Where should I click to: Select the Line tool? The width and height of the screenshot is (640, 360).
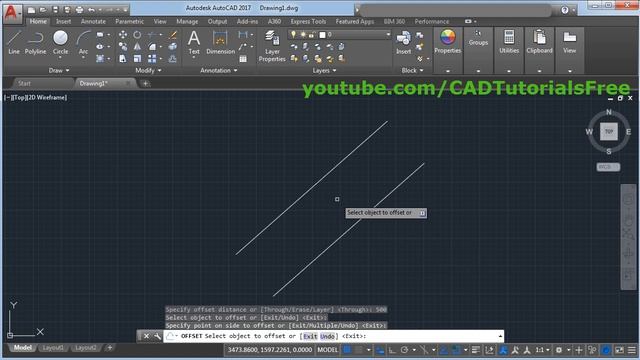[13, 42]
